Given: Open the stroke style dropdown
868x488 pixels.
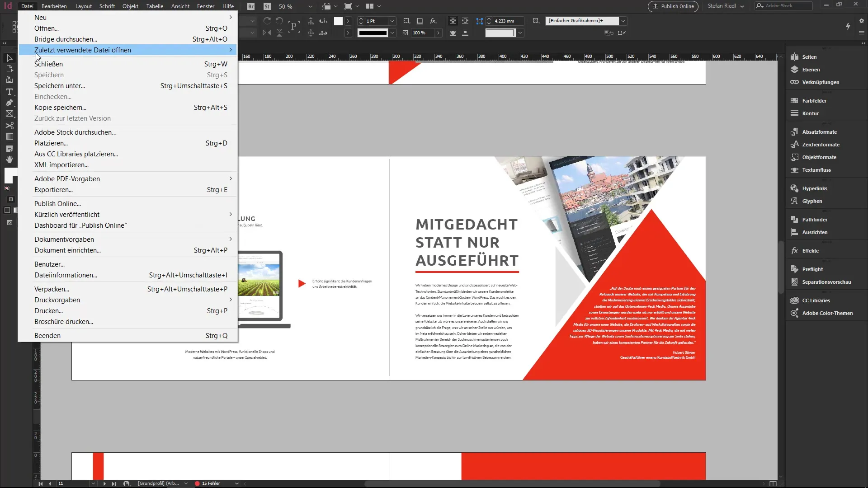Looking at the screenshot, I should [392, 33].
